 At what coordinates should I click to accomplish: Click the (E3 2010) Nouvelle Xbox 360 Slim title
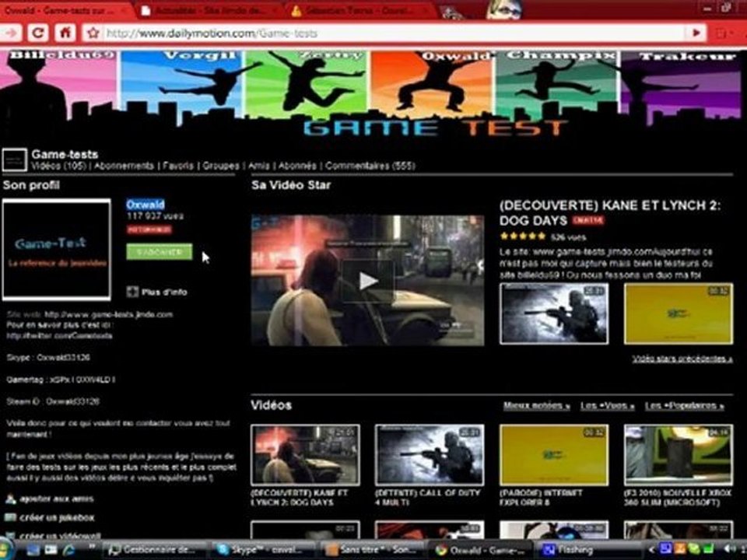[x=679, y=498]
